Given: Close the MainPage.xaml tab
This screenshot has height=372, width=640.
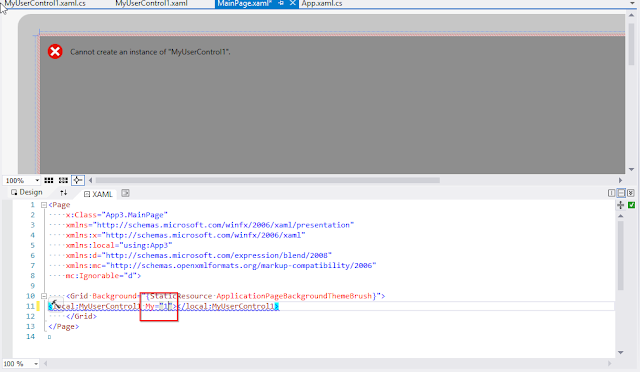Looking at the screenshot, I should [x=292, y=3].
